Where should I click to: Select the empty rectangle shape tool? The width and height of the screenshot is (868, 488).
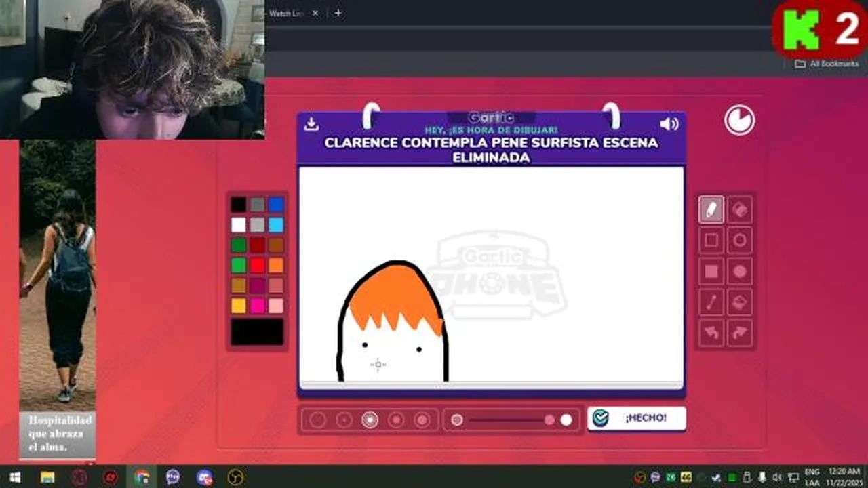(711, 240)
